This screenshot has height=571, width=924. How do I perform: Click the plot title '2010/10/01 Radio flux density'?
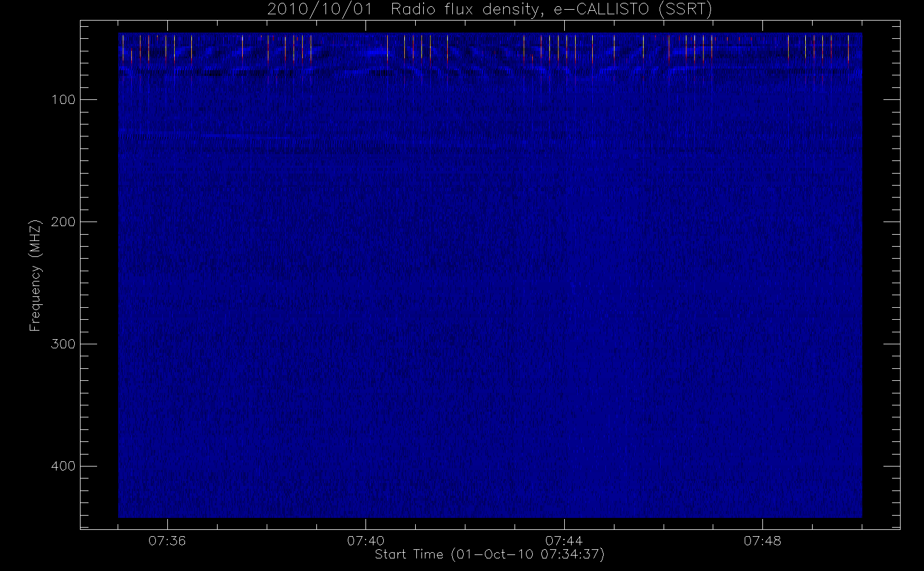tap(490, 10)
